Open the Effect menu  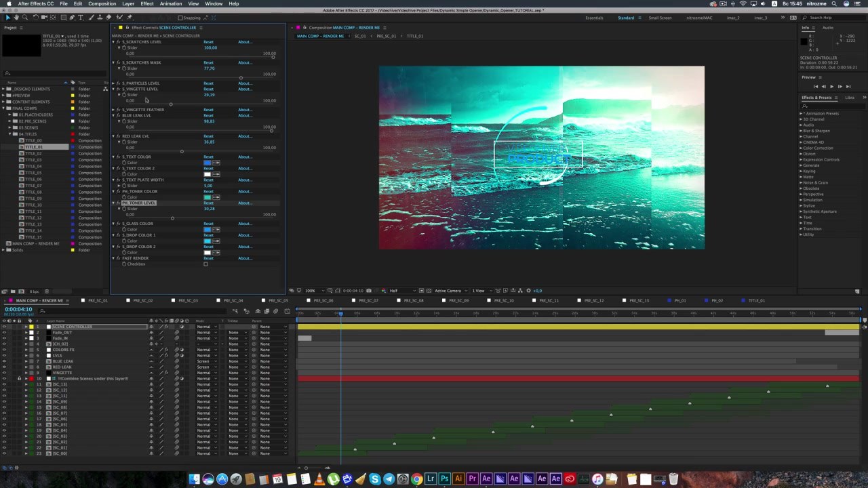(147, 3)
